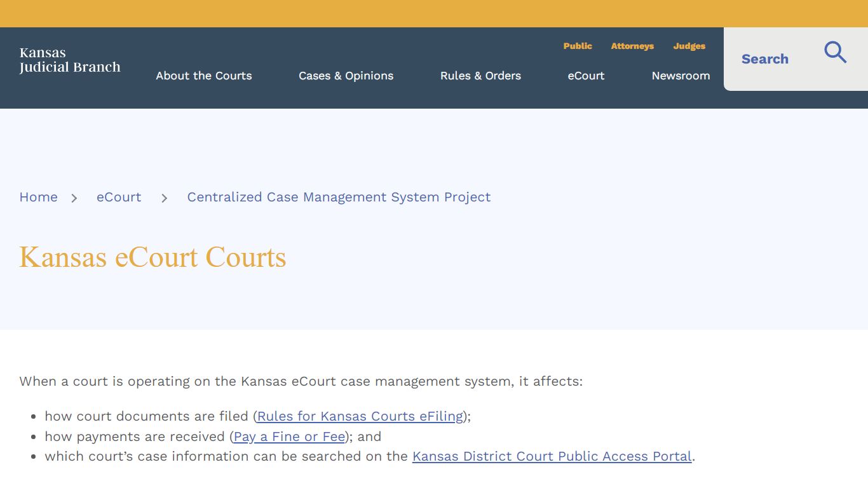The width and height of the screenshot is (868, 488).
Task: Click the text "When a court is operating" paragraph
Action: [x=301, y=381]
